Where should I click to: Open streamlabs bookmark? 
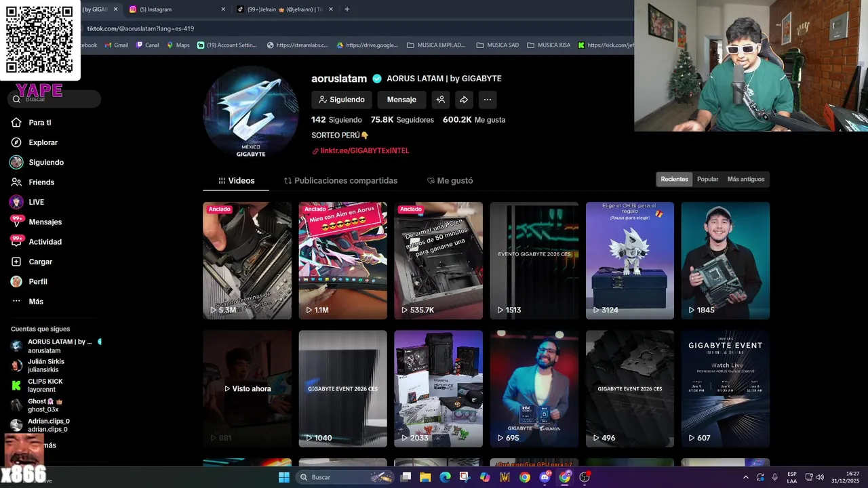coord(297,45)
